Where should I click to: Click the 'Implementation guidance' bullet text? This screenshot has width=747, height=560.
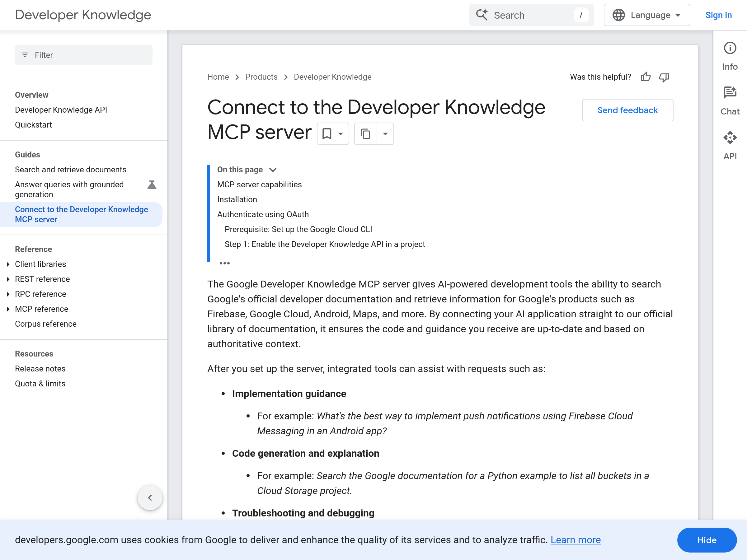(289, 394)
